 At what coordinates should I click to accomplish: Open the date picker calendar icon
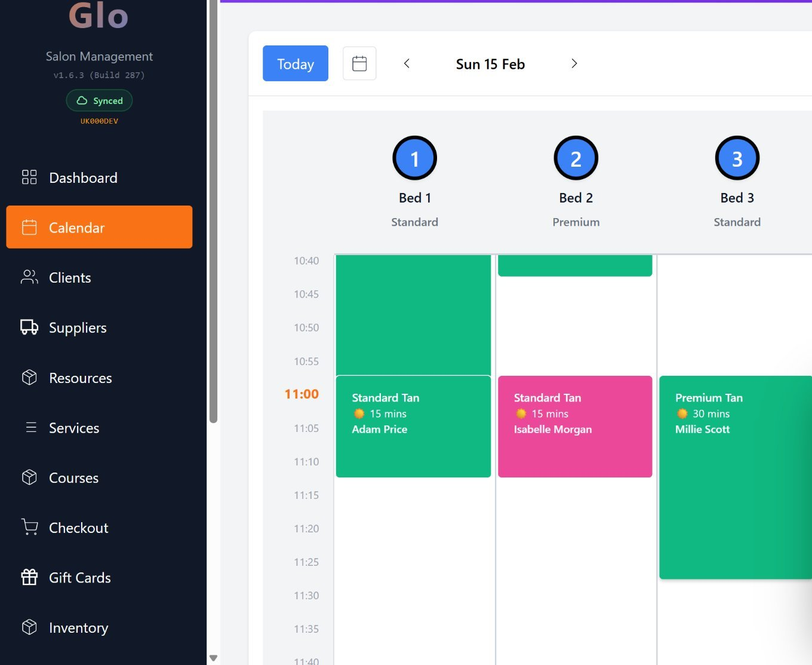(x=359, y=63)
